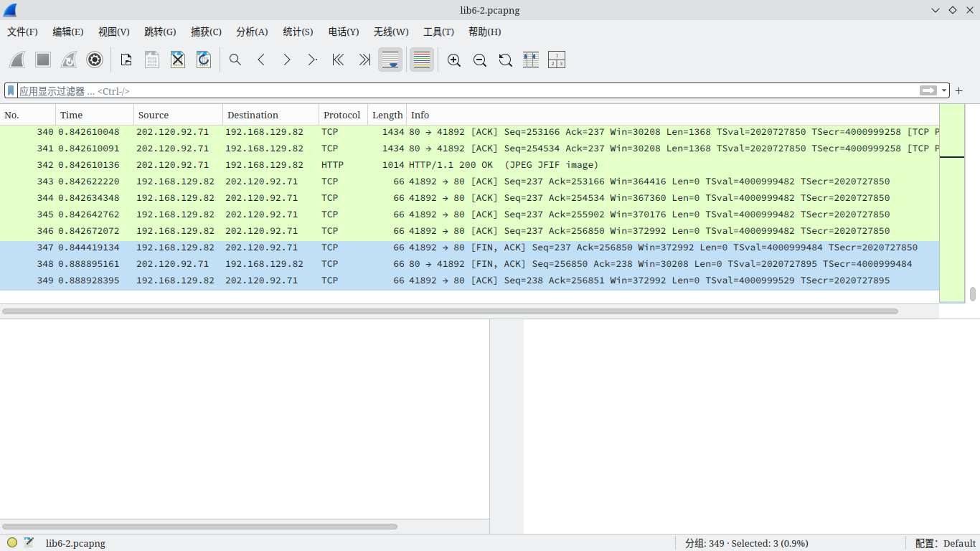Reload the capture file from the toolbar
The height and width of the screenshot is (551, 980).
tap(204, 60)
